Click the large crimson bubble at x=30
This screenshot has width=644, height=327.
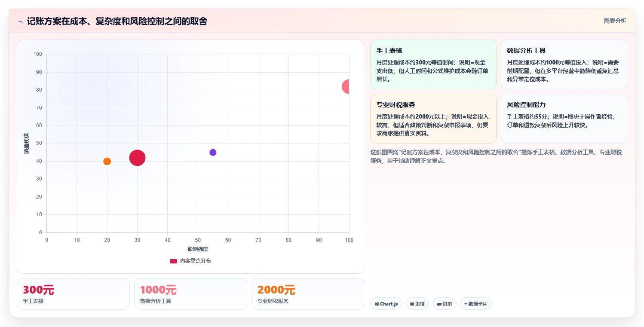tap(137, 158)
